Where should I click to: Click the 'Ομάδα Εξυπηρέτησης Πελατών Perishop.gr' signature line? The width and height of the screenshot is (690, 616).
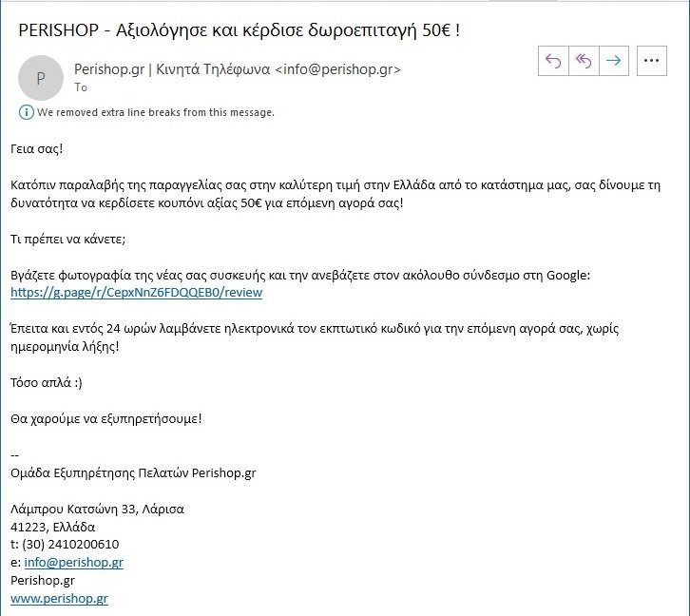click(133, 473)
